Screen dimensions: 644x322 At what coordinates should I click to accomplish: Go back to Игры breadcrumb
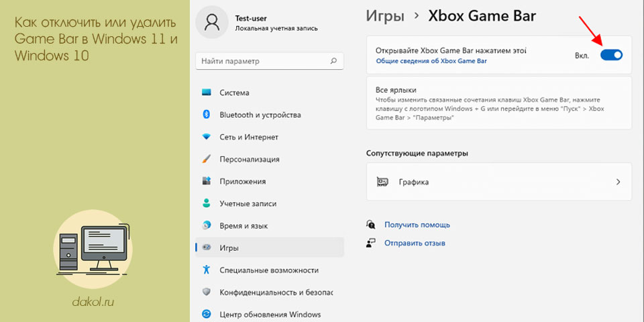click(x=385, y=16)
